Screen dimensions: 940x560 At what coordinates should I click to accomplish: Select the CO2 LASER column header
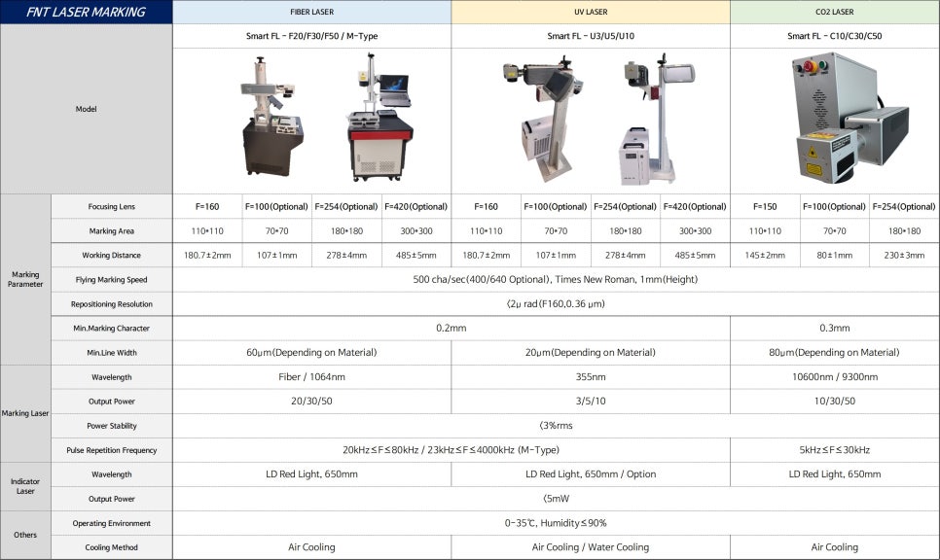tap(835, 12)
